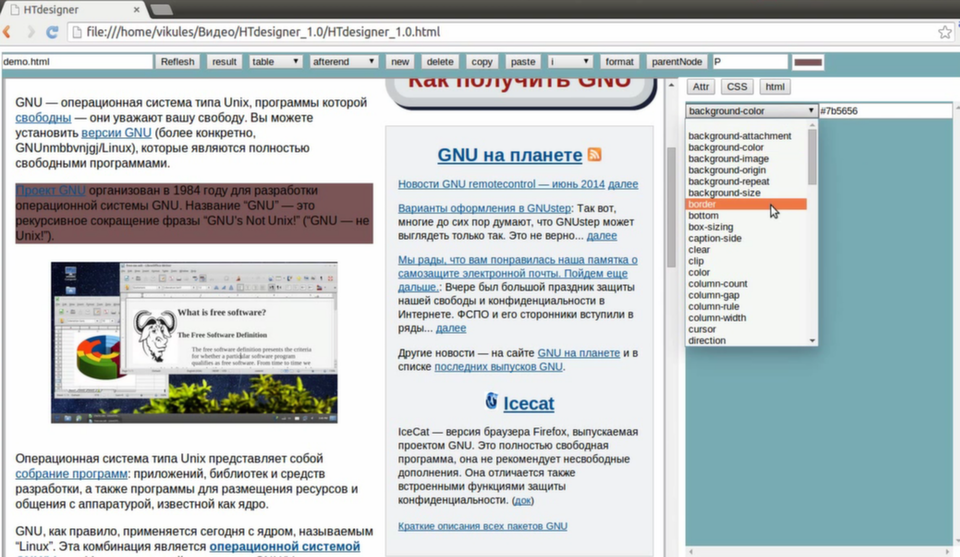Select column-count from the property list
This screenshot has height=557, width=960.
click(x=718, y=283)
